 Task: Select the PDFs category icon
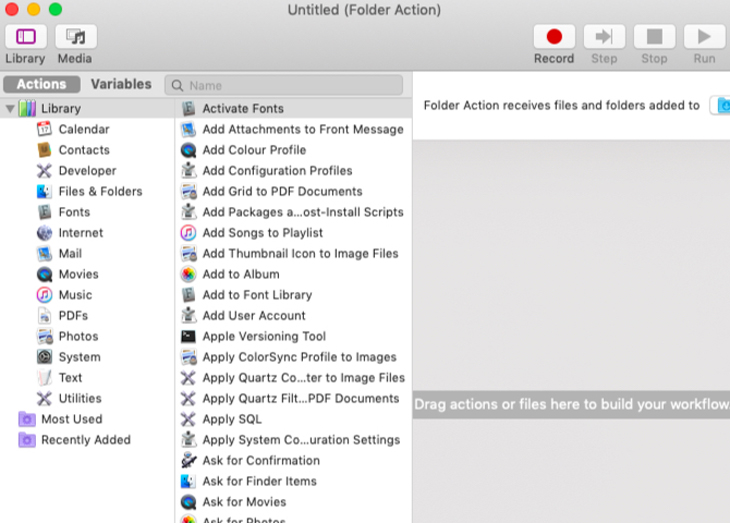point(44,315)
